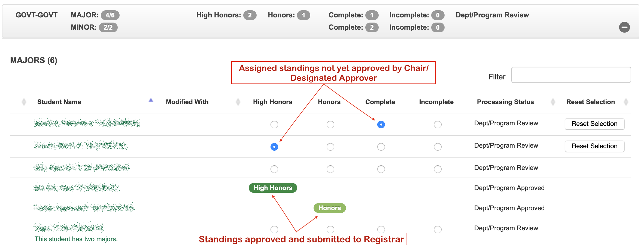The width and height of the screenshot is (644, 248).
Task: Click the MINOR 2/2 count badge
Action: pos(108,27)
